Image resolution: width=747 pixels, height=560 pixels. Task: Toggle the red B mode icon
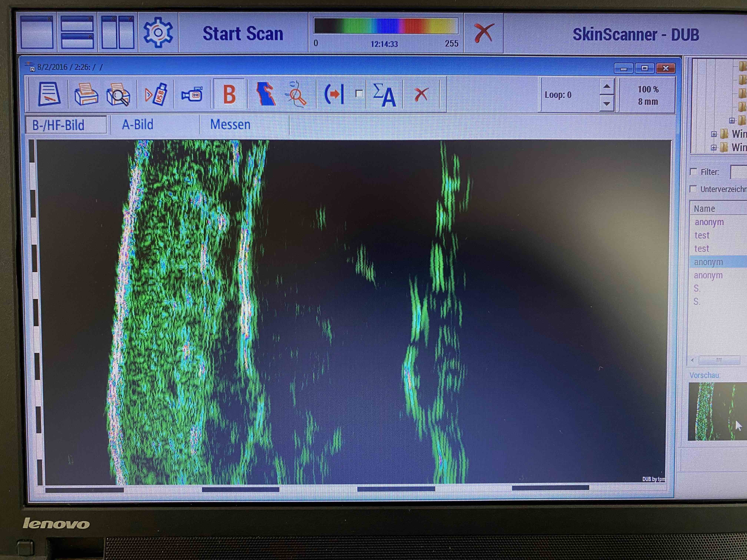[229, 94]
